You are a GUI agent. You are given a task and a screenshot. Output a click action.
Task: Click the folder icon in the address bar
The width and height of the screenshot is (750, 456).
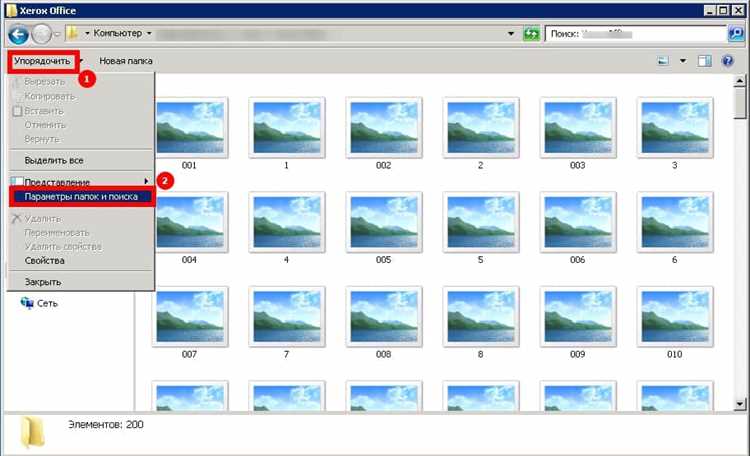coord(72,33)
